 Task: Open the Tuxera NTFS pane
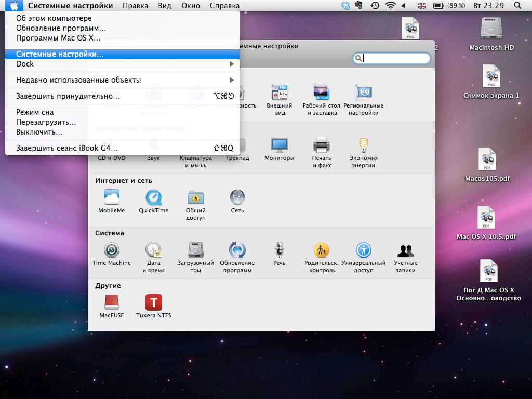[153, 306]
